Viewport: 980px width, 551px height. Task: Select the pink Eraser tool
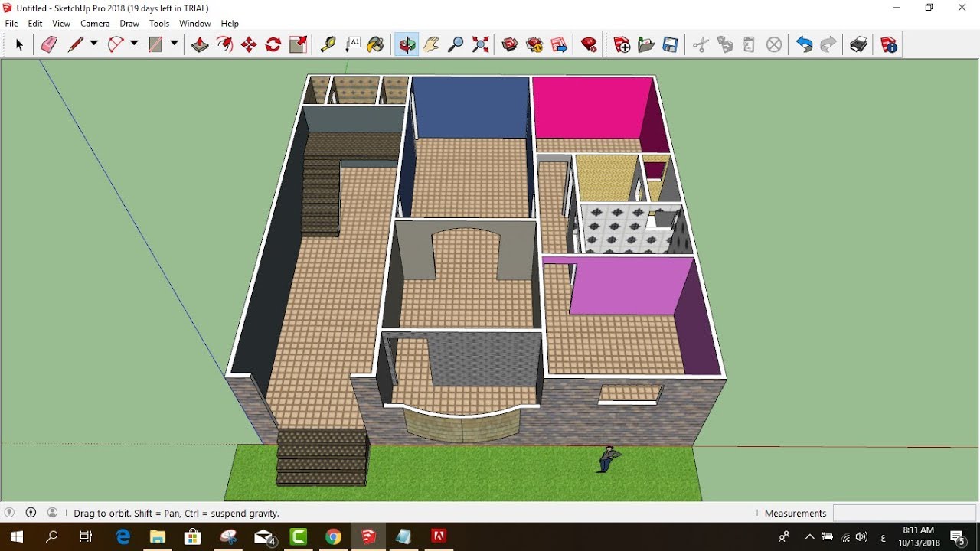[49, 45]
